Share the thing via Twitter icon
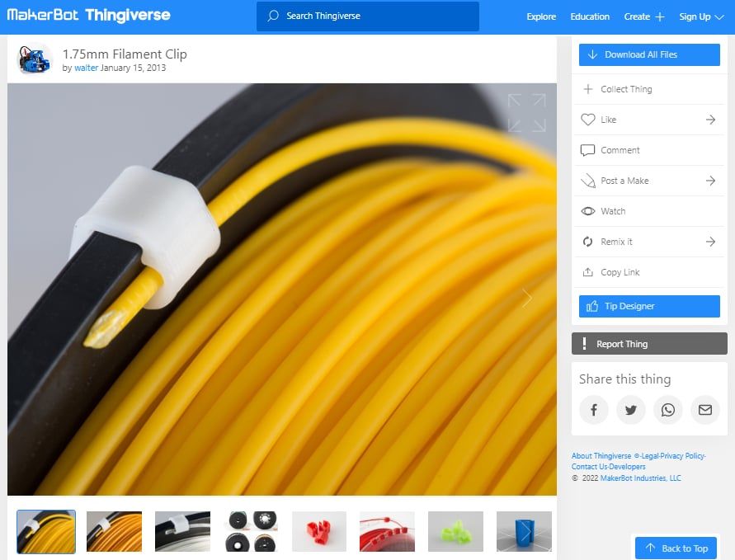Viewport: 735px width, 560px height. tap(631, 410)
